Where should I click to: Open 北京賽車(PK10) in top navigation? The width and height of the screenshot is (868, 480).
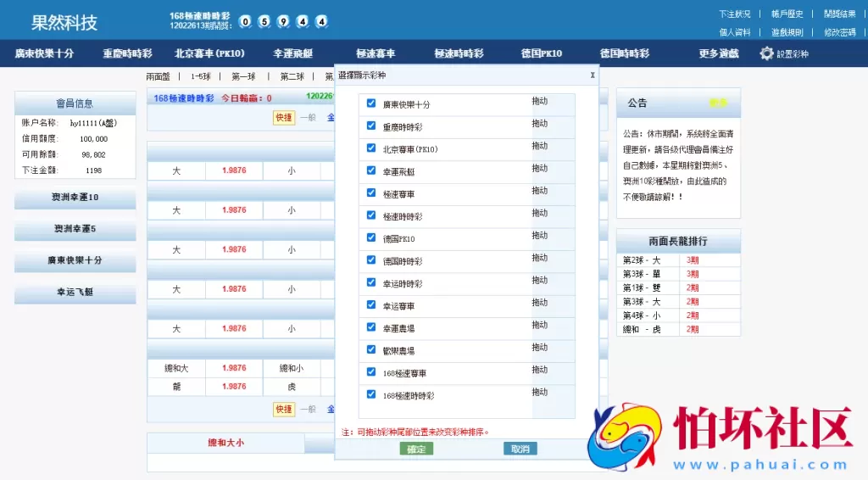tap(209, 53)
